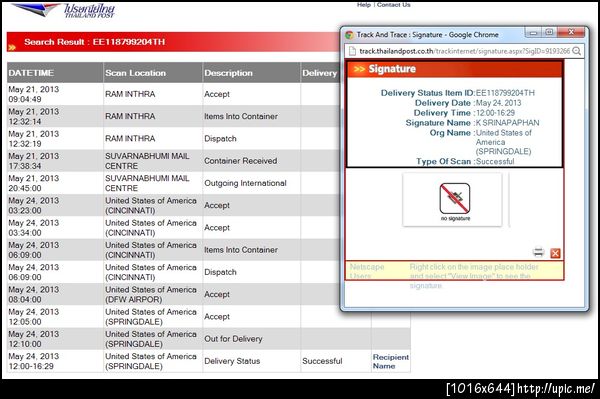Click the Recipient Name link
This screenshot has height=399, width=600.
pos(391,361)
